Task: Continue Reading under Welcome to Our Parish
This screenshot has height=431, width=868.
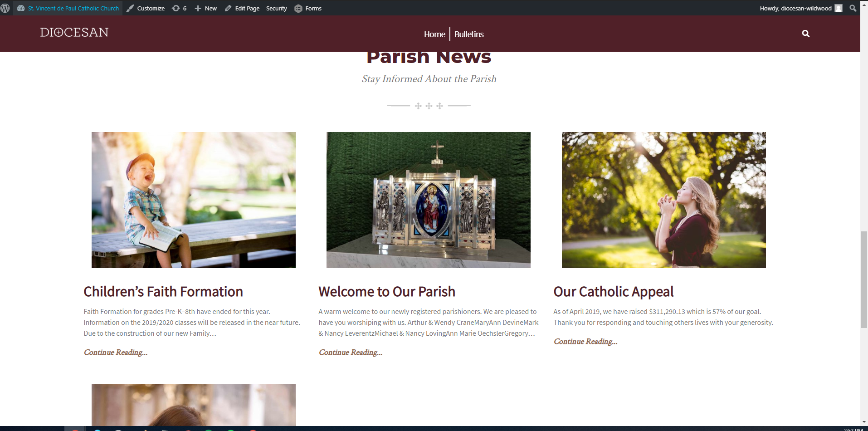Action: coord(351,352)
